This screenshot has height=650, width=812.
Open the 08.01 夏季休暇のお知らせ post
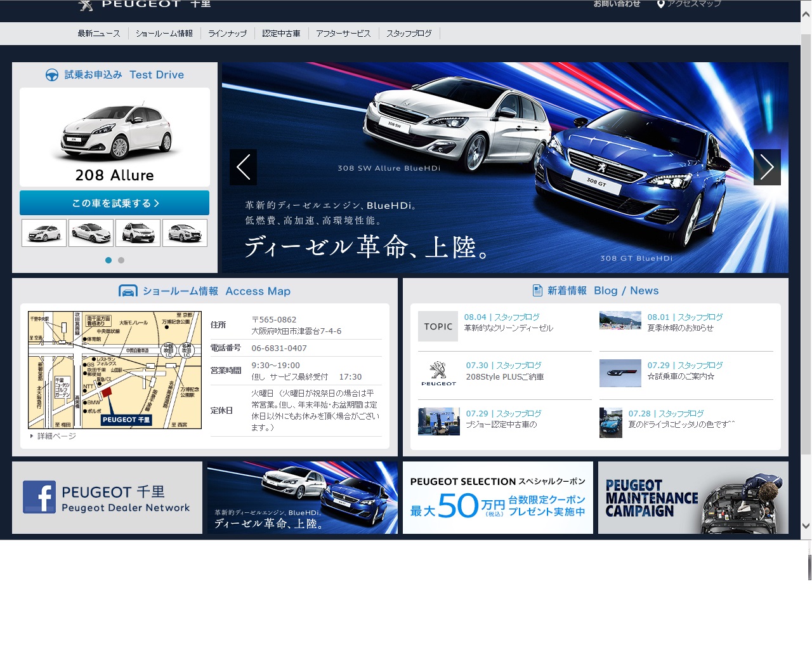coord(680,328)
